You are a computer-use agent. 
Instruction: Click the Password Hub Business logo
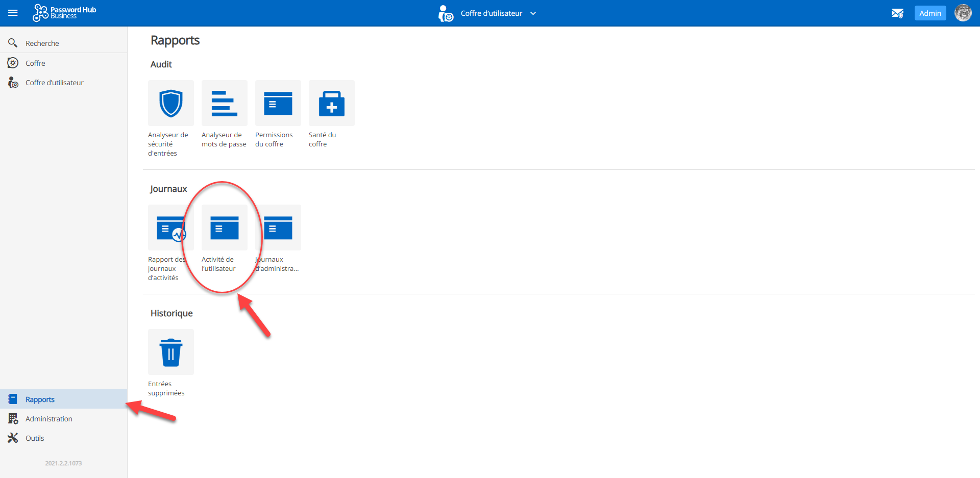tap(65, 13)
